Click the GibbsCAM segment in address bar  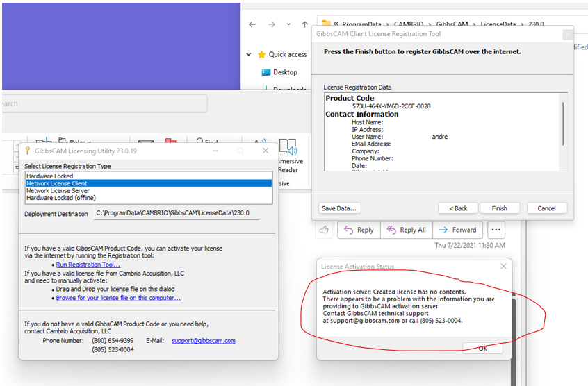click(452, 24)
